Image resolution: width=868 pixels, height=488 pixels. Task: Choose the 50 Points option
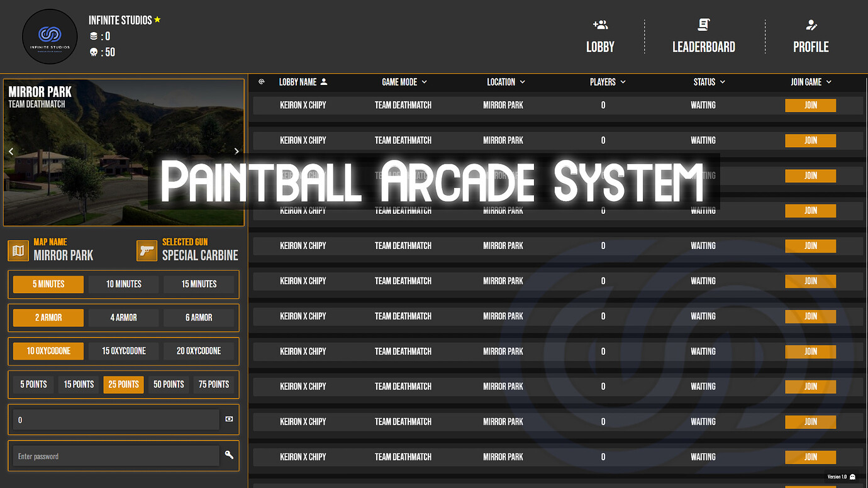click(x=169, y=384)
